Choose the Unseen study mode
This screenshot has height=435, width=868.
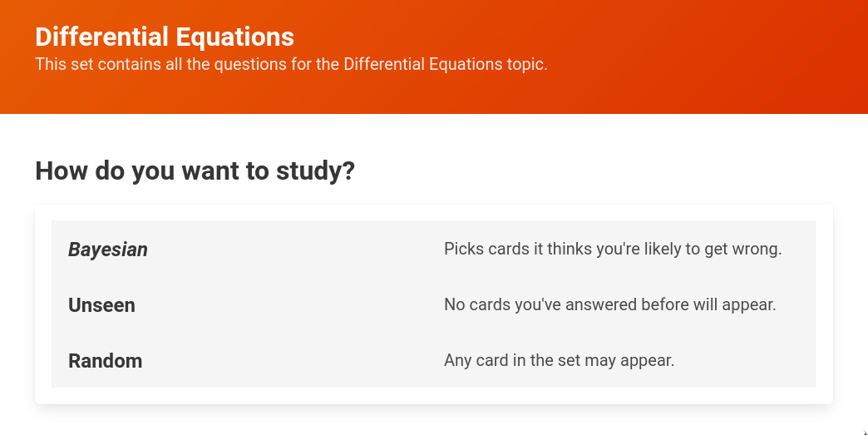click(x=433, y=304)
